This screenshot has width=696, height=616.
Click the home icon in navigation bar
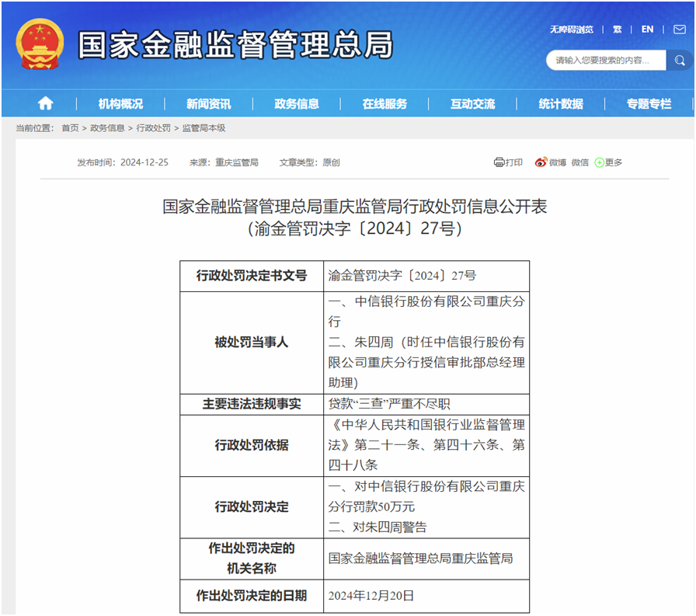pos(45,103)
